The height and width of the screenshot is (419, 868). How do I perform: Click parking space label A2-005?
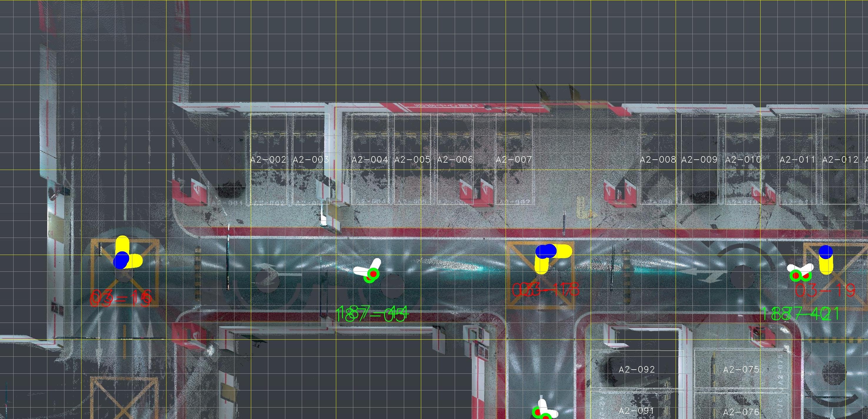click(x=412, y=160)
